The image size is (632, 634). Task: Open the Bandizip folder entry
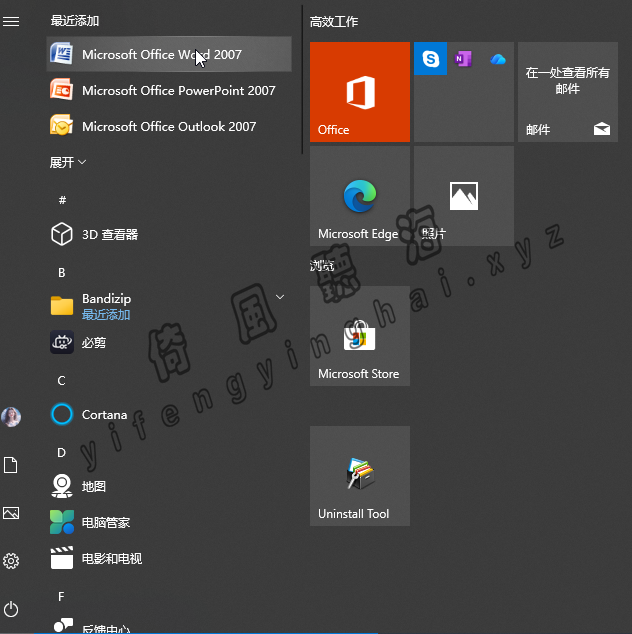coord(169,306)
